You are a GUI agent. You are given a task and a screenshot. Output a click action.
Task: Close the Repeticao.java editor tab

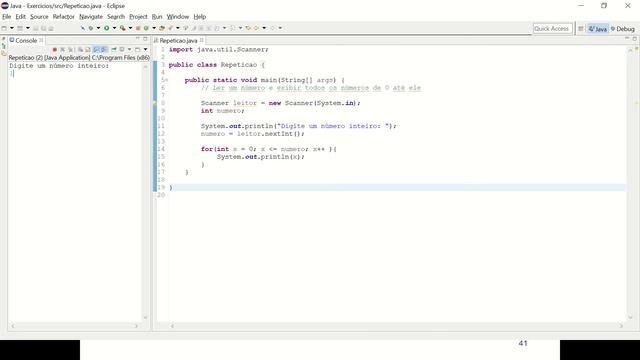pos(202,40)
